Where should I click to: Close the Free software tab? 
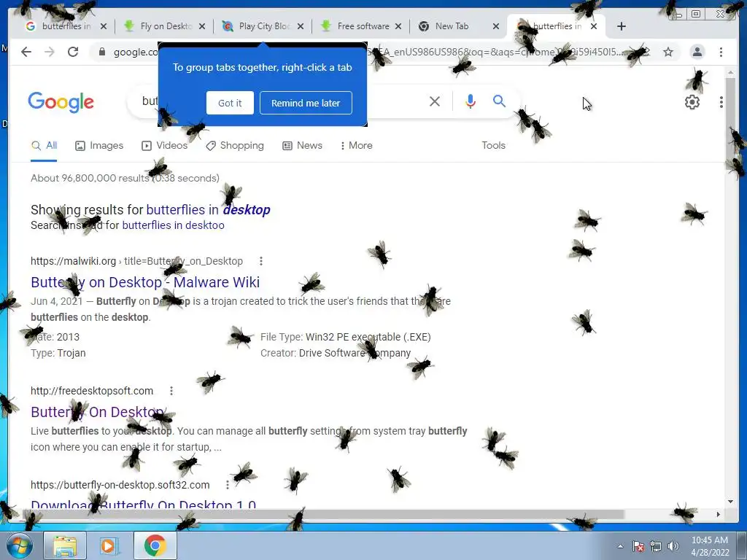point(398,26)
